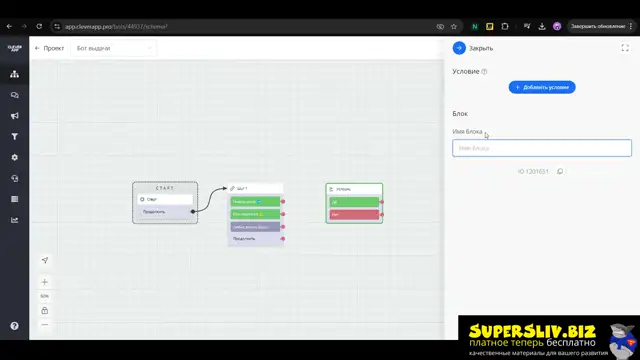Screen dimensions: 640x360
Task: Copy the block ID with the copy icon
Action: point(560,171)
